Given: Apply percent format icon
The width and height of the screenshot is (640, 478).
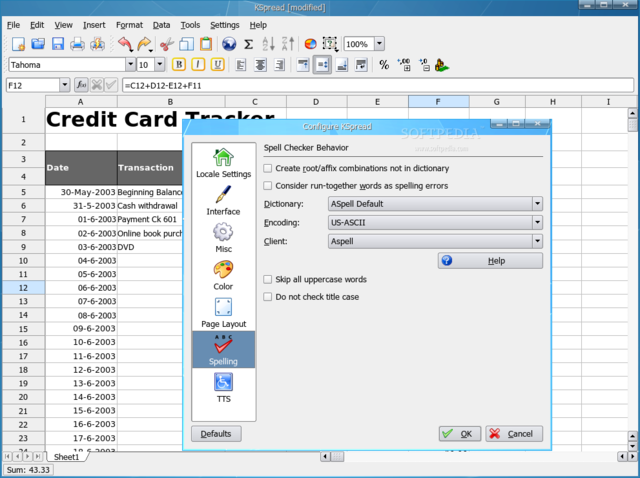Looking at the screenshot, I should pyautogui.click(x=384, y=64).
